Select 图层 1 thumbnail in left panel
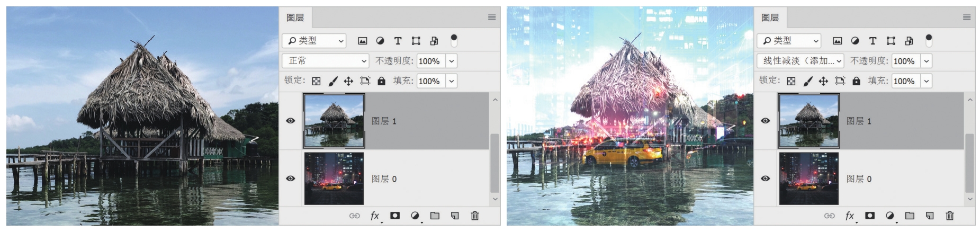 point(334,121)
